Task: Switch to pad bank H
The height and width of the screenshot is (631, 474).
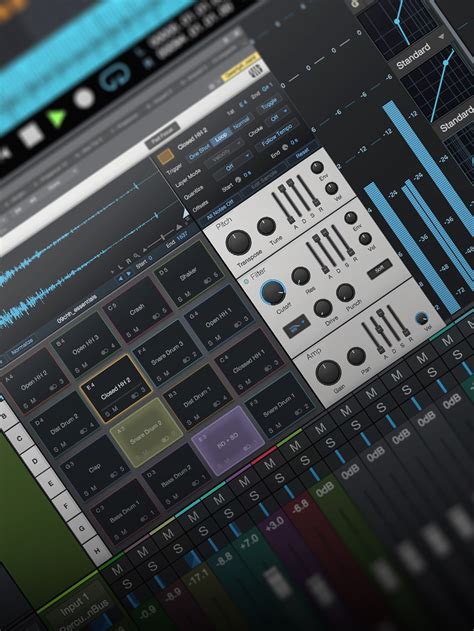Action: coord(97,551)
